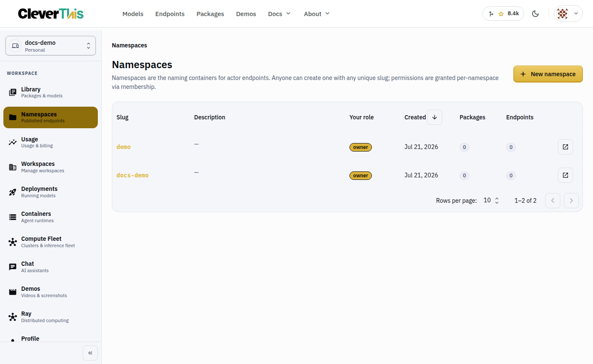Viewport: 593px width, 364px height.
Task: Expand the About navigation dropdown
Action: (x=317, y=14)
